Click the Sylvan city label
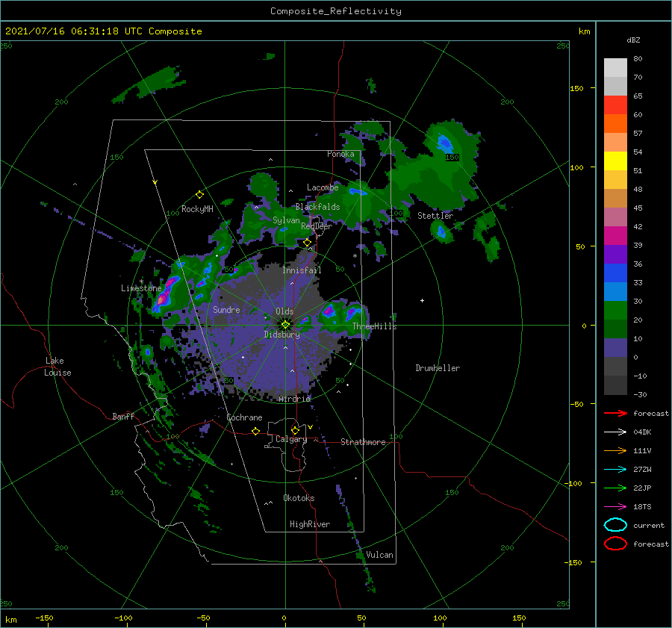Screen dimensions: 672x628 coord(286,220)
